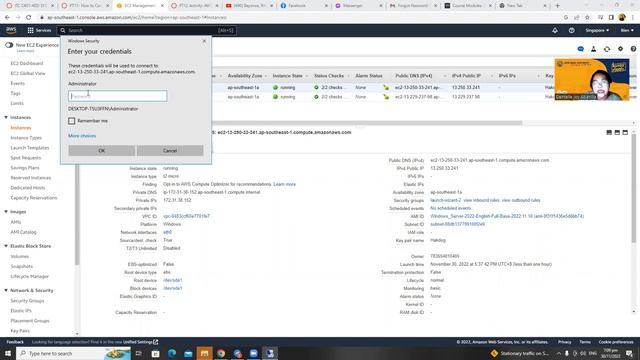Open Chrome profile avatar
The image size is (640, 360).
[622, 18]
